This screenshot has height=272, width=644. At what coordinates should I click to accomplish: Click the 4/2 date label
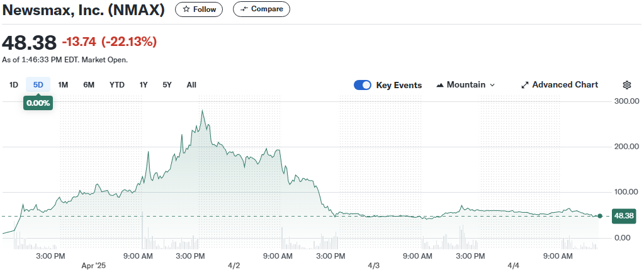point(234,266)
